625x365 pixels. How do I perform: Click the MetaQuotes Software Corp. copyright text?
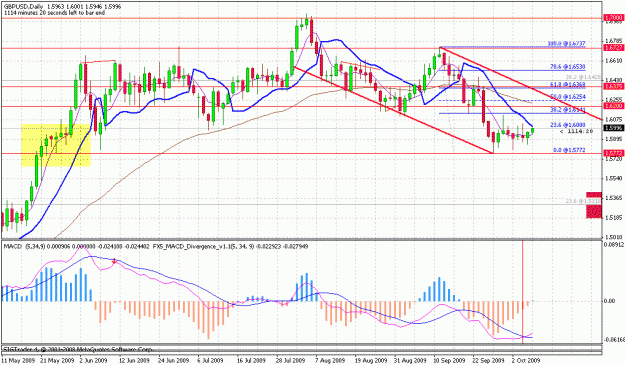[78, 349]
